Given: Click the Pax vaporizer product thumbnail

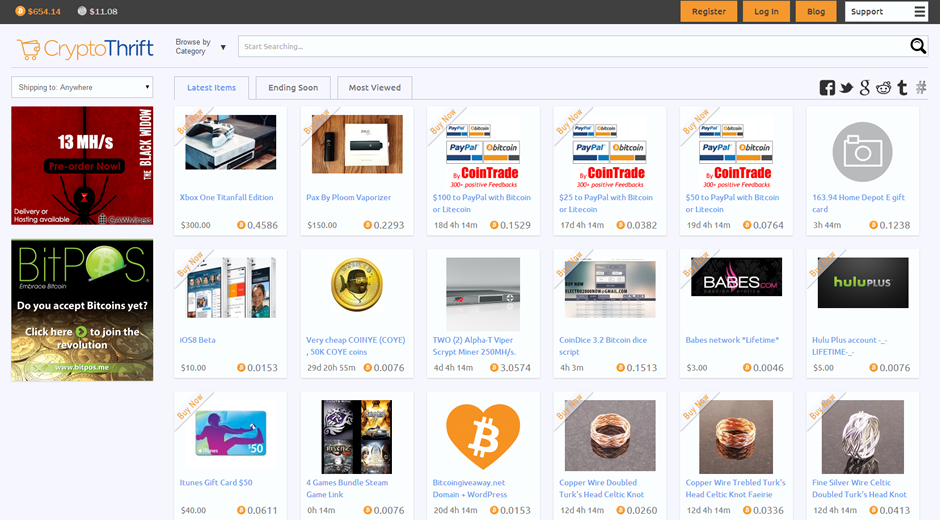Looking at the screenshot, I should (357, 144).
